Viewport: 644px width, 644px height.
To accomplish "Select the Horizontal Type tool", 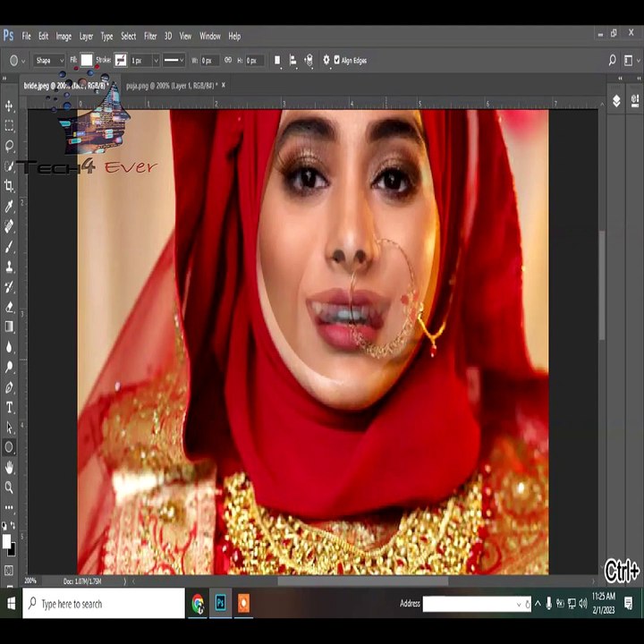I will tap(9, 408).
